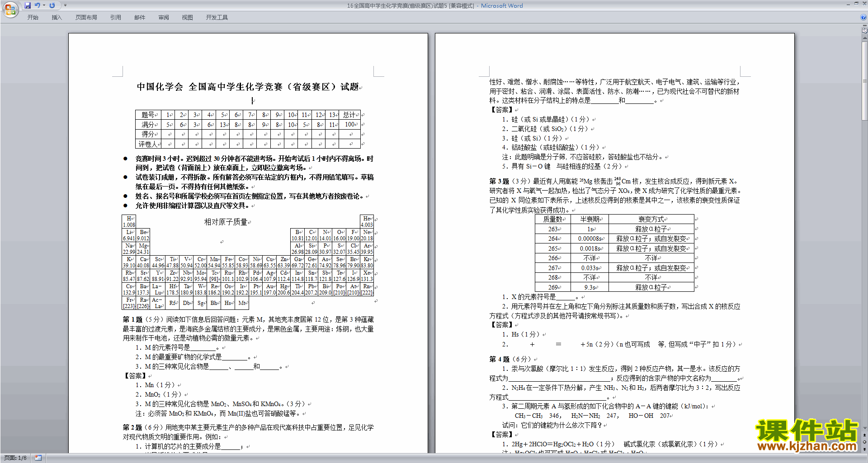Viewport: 868px width, 463px height.
Task: Click the 269 mass number cell
Action: (x=552, y=287)
